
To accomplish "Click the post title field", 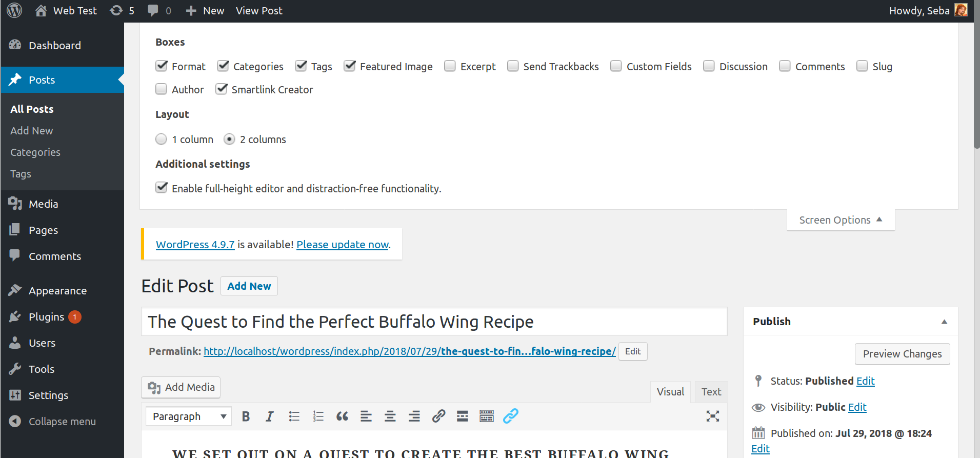I will coord(434,322).
